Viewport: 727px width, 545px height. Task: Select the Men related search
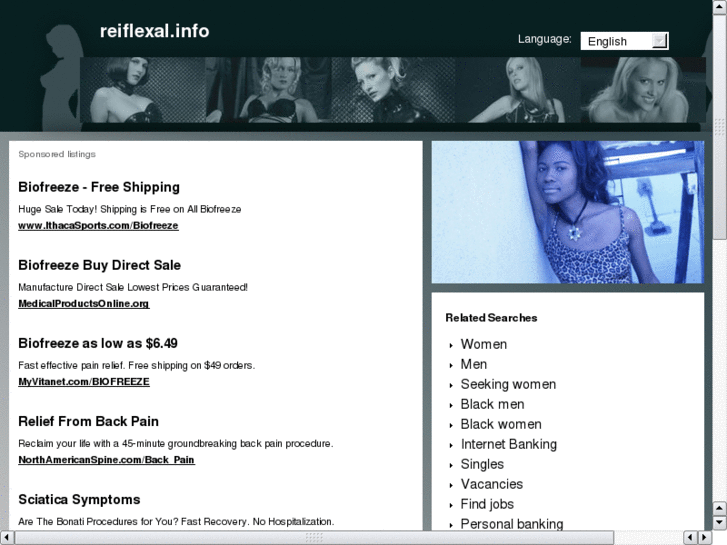point(474,364)
